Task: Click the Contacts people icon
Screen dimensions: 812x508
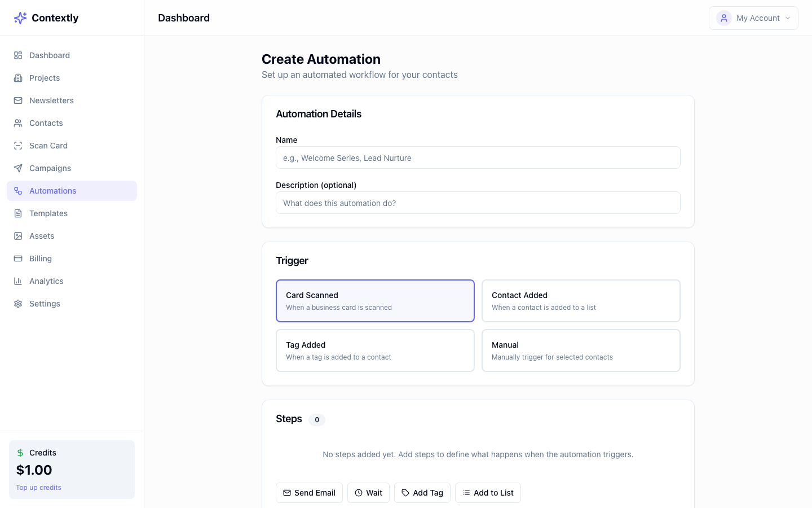Action: pos(17,123)
